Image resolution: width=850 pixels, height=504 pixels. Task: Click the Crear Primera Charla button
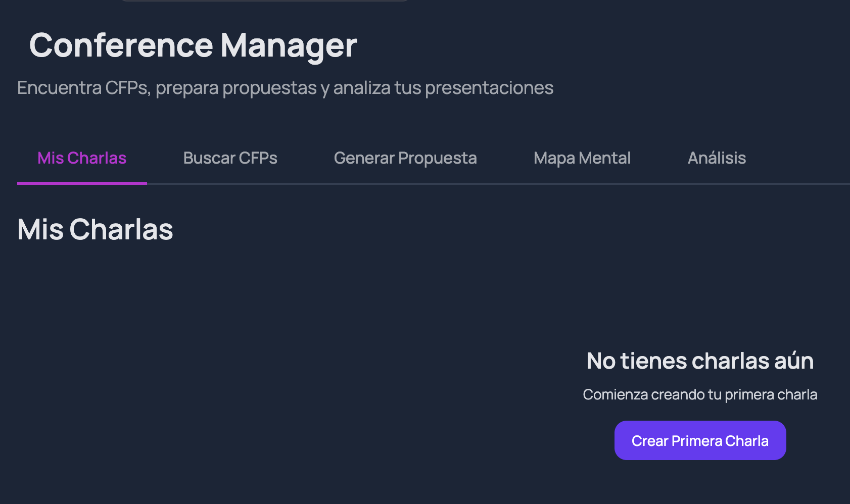click(700, 440)
